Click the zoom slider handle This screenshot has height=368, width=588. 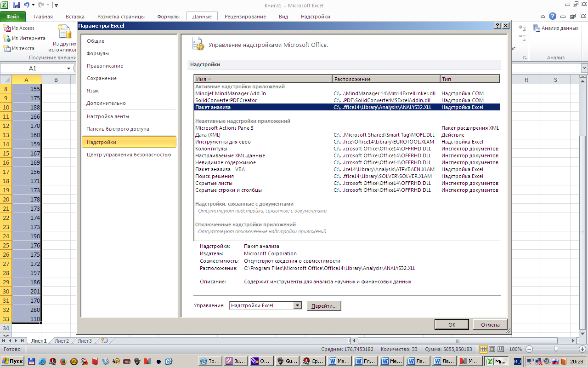click(555, 349)
